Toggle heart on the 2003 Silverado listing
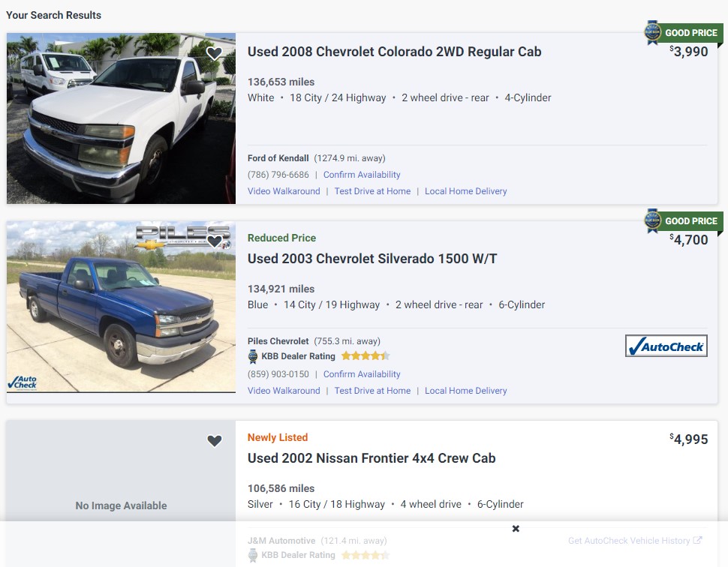Image resolution: width=728 pixels, height=567 pixels. point(214,241)
